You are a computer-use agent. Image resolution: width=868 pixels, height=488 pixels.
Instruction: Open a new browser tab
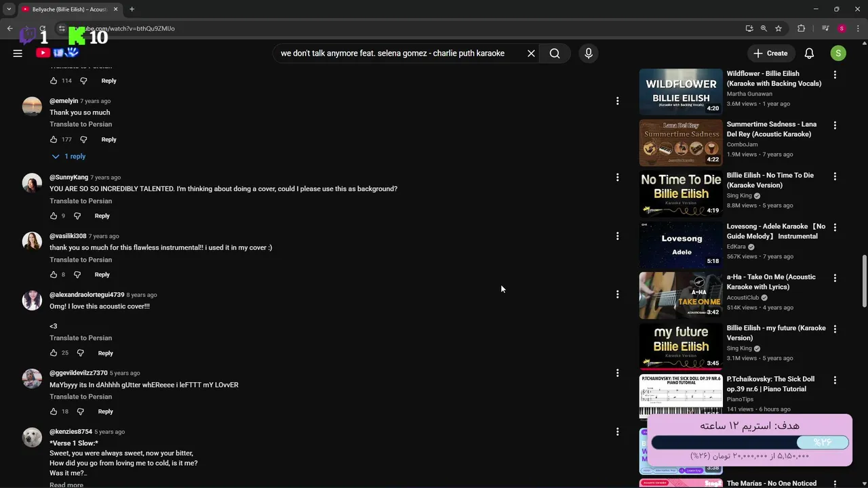tap(132, 9)
